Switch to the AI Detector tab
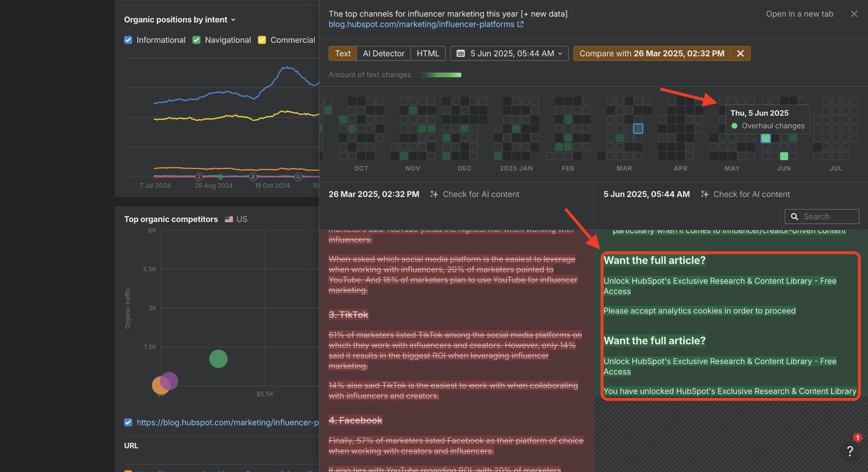Viewport: 868px width, 472px height. click(383, 53)
